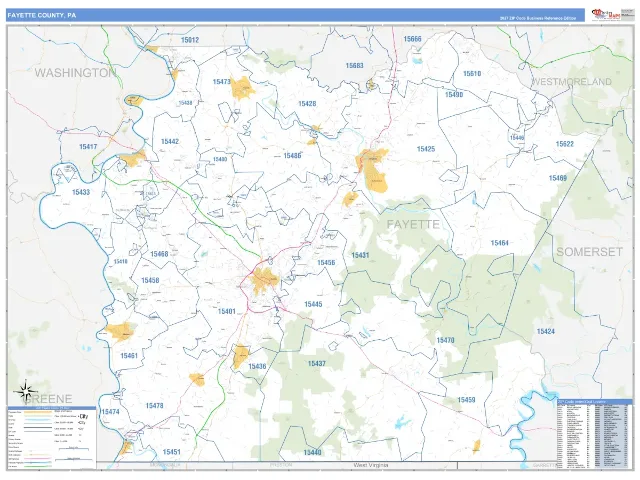This screenshot has width=640, height=480.
Task: Click the SOMERSET county label
Action: point(589,252)
